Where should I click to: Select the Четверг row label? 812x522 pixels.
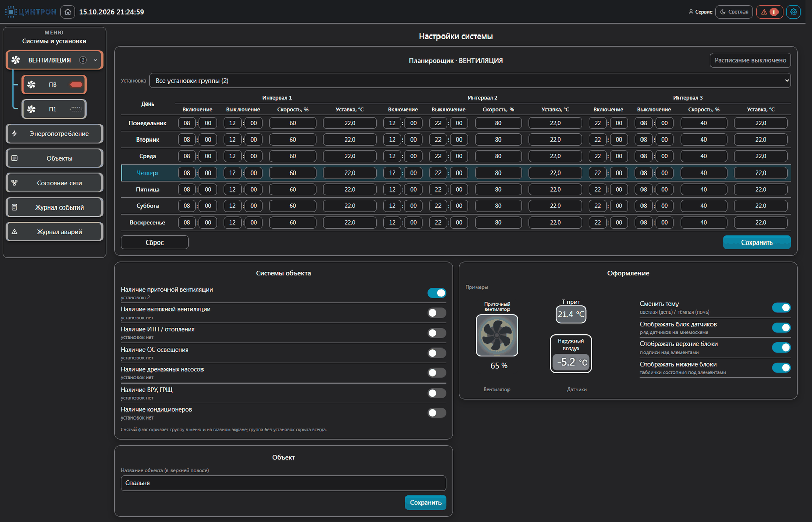tap(148, 173)
